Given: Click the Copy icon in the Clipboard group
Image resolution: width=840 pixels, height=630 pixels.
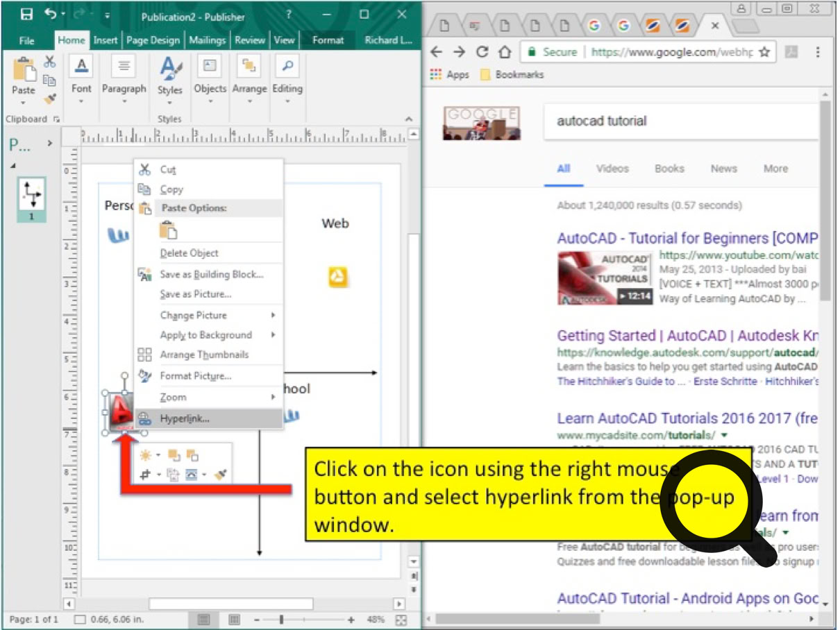Looking at the screenshot, I should click(x=49, y=80).
